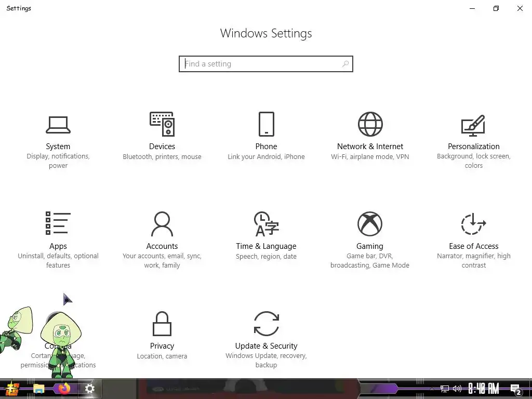
Task: Open Time & Language settings icon
Action: tap(267, 224)
